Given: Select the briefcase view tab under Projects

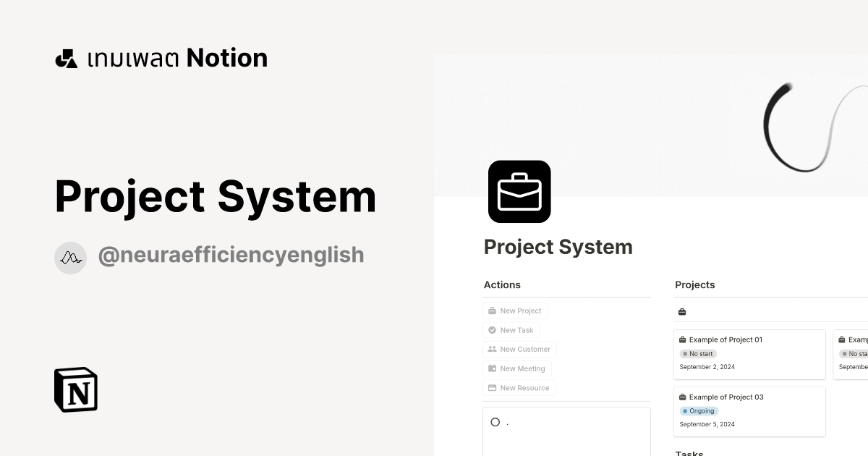Looking at the screenshot, I should click(682, 312).
